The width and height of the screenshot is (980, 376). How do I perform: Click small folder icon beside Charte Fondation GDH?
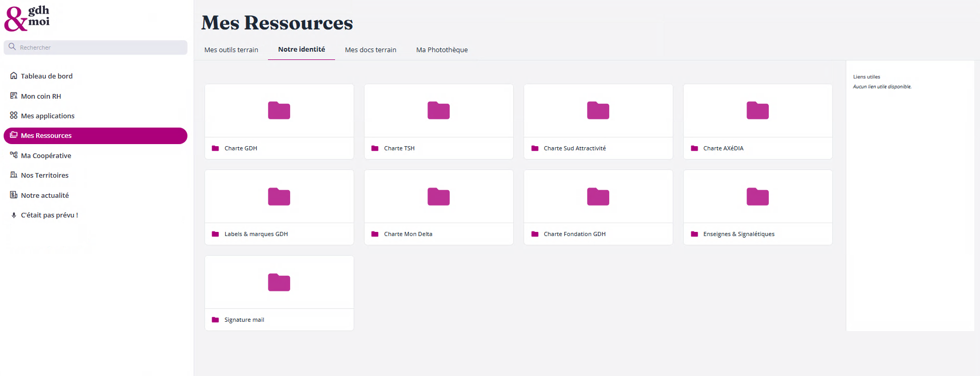click(535, 234)
